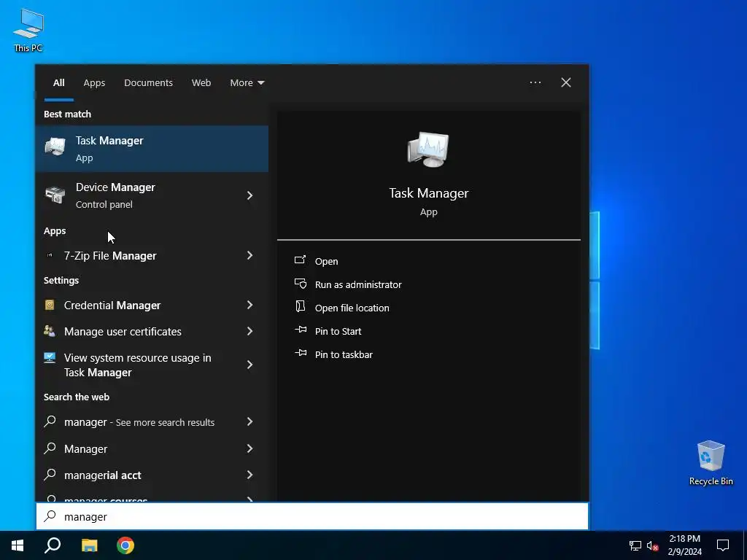Click Open in the preview pane
The width and height of the screenshot is (747, 560).
pyautogui.click(x=326, y=261)
